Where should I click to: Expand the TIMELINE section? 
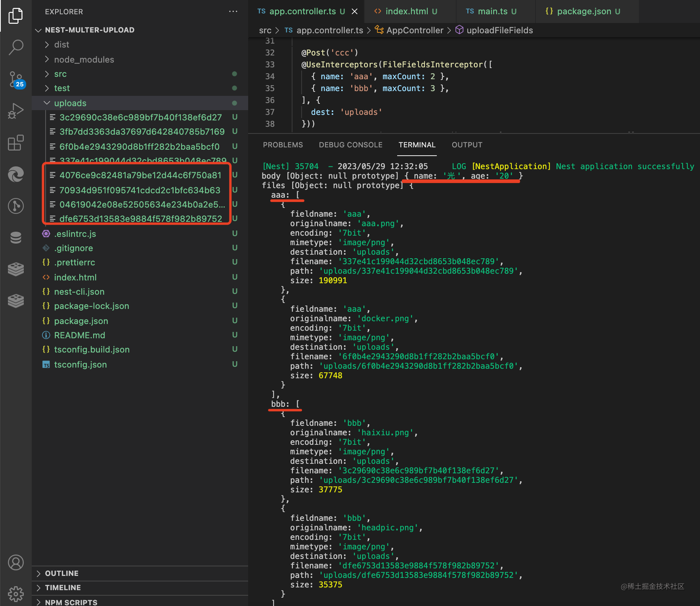click(x=63, y=588)
